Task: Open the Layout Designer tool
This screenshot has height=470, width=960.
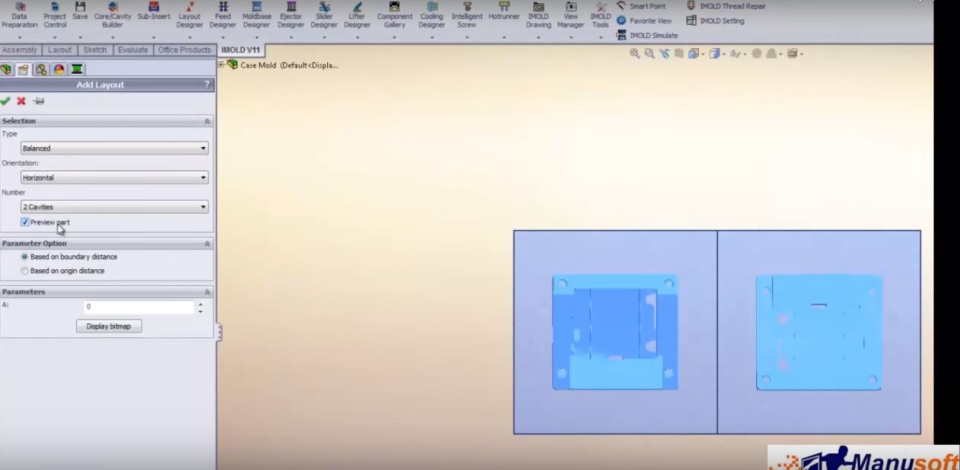Action: pyautogui.click(x=189, y=15)
